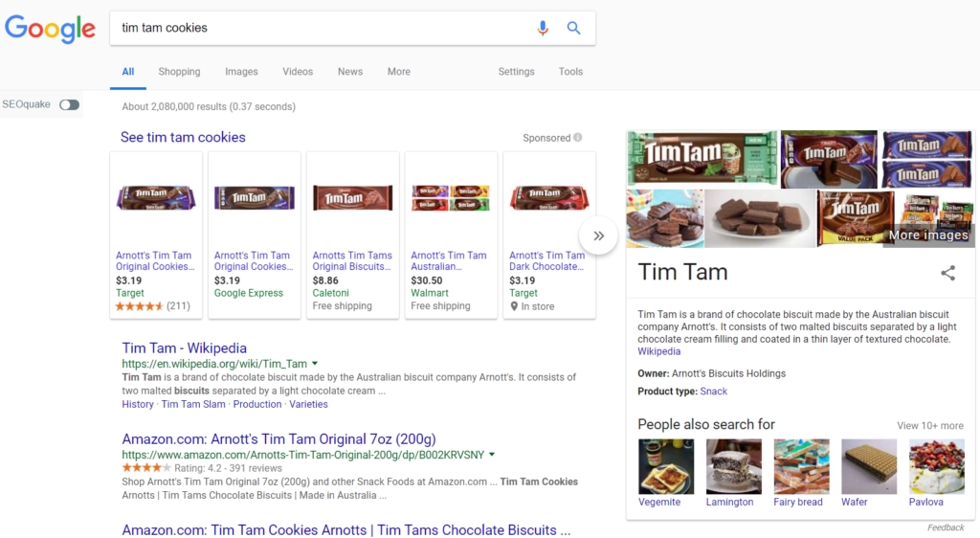Image resolution: width=980 pixels, height=538 pixels.
Task: Open the History sitelink under Wikipedia
Action: [138, 404]
